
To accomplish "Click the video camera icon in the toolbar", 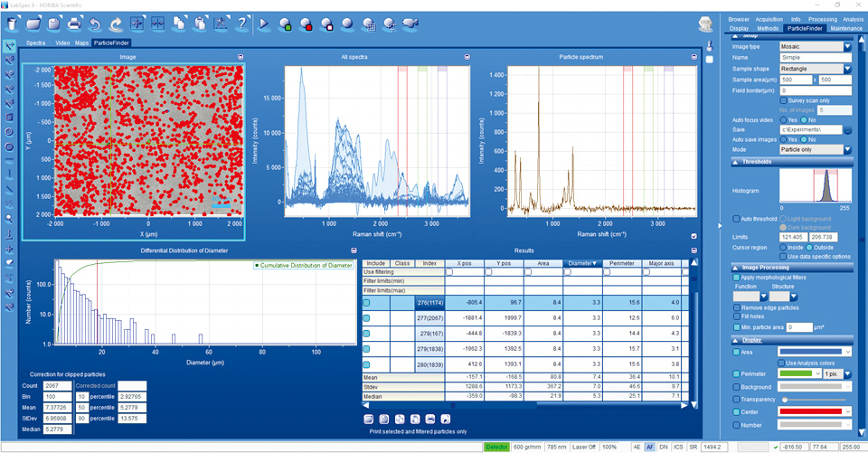I will pos(411,24).
